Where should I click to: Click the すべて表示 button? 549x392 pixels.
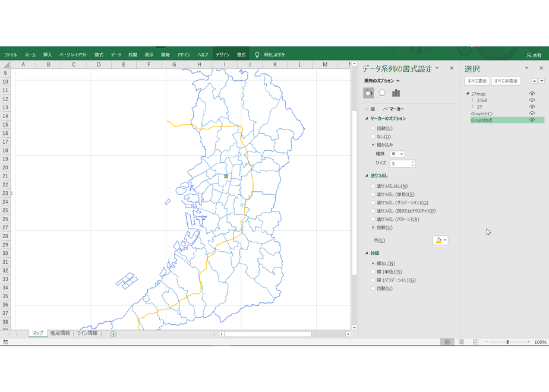477,81
